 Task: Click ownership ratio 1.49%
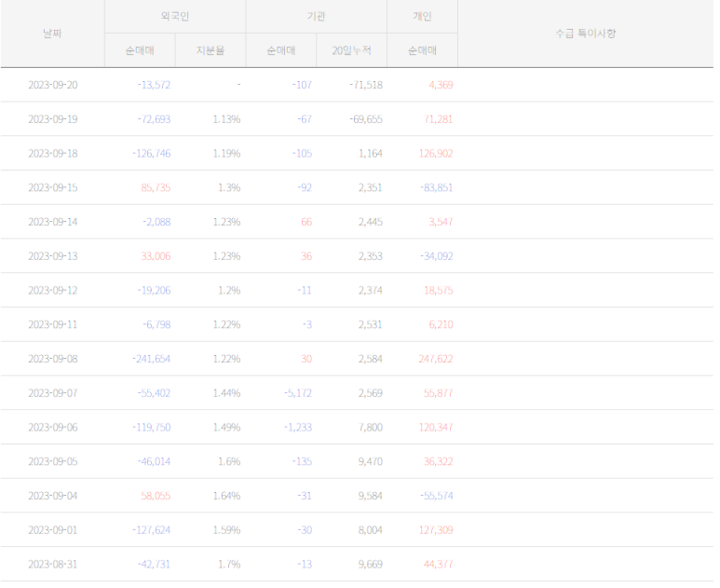pyautogui.click(x=227, y=427)
